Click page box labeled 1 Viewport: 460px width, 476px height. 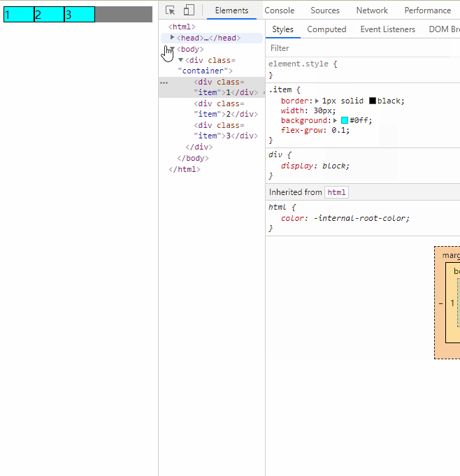[19, 14]
